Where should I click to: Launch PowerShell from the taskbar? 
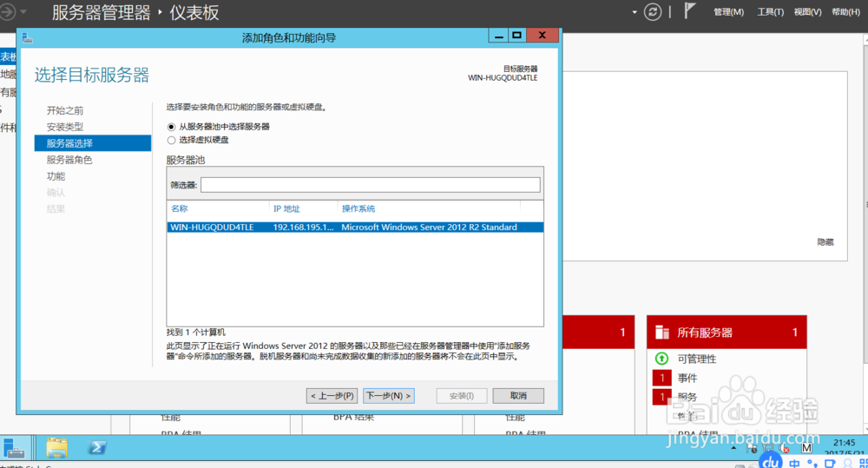pyautogui.click(x=97, y=447)
